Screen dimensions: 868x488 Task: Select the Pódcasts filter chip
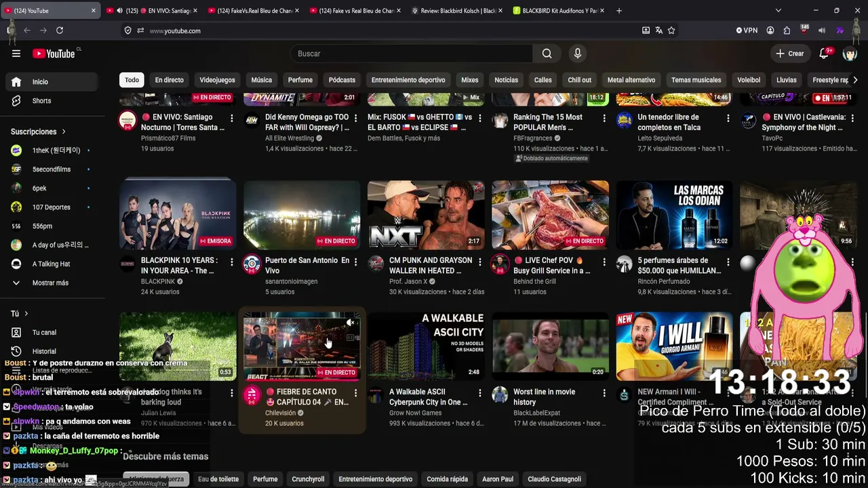tap(342, 80)
